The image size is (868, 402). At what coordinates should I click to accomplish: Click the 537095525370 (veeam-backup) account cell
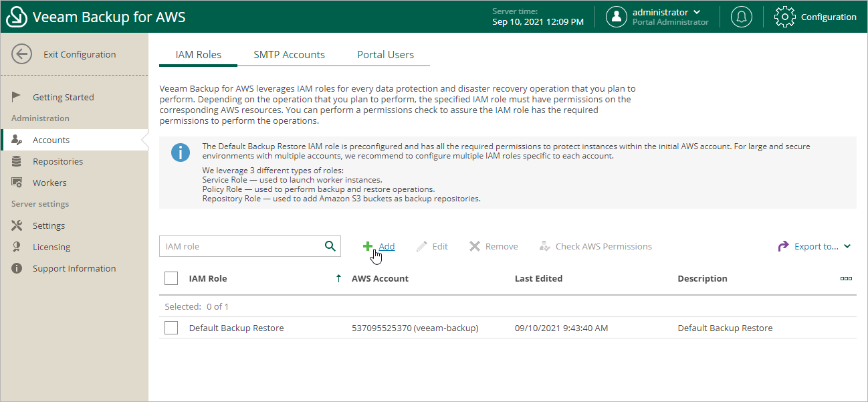click(415, 328)
